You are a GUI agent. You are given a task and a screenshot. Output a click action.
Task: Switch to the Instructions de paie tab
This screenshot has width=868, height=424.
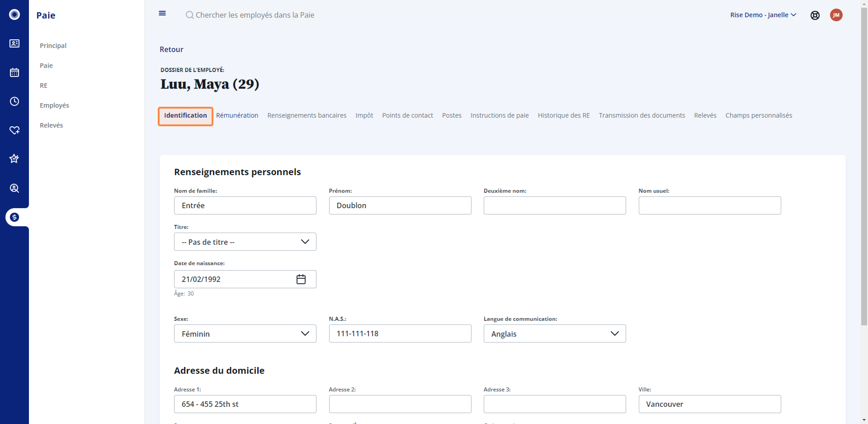pos(499,115)
